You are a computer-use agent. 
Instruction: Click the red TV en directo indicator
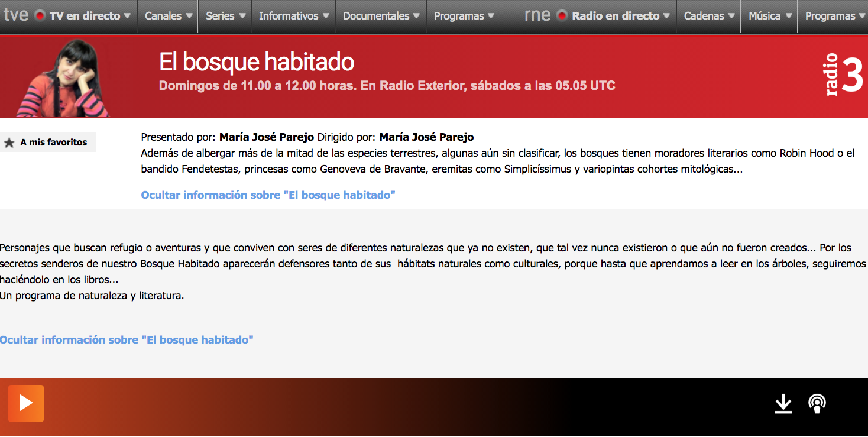pyautogui.click(x=40, y=16)
